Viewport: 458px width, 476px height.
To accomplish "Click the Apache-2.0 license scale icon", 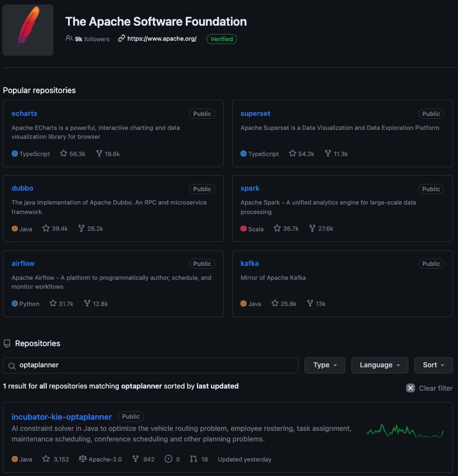I will (x=83, y=459).
